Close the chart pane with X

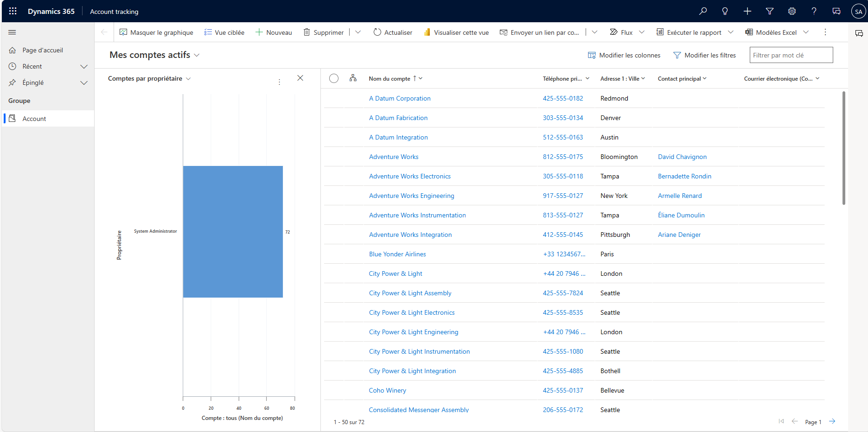tap(300, 78)
